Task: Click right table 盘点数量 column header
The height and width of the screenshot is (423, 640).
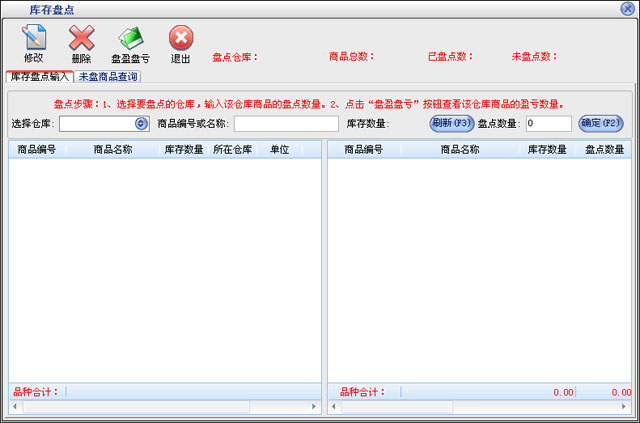Action: click(604, 150)
